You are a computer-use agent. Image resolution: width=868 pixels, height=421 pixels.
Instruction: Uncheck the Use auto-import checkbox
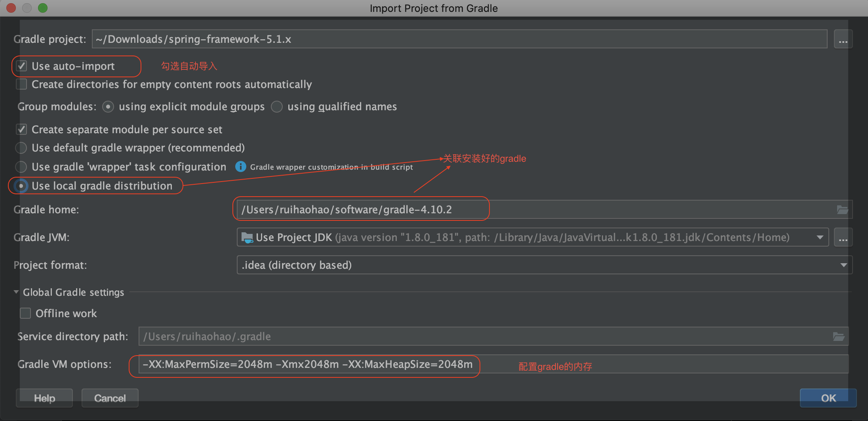click(x=21, y=66)
